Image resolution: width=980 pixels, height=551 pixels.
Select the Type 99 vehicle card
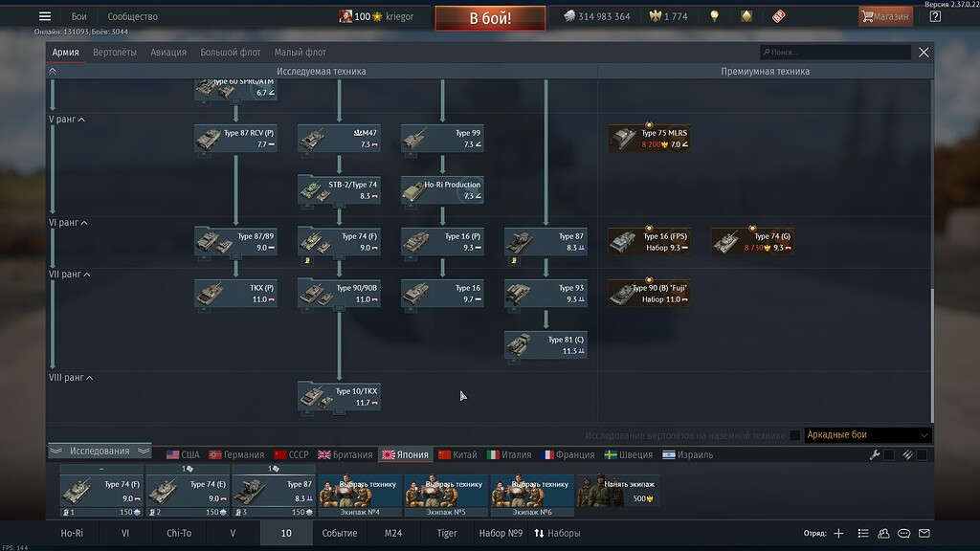pos(442,138)
